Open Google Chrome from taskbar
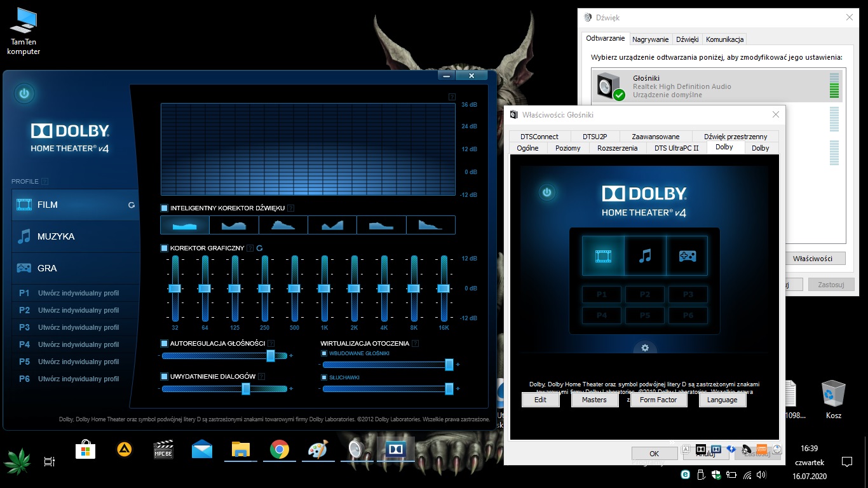The image size is (868, 488). [280, 451]
